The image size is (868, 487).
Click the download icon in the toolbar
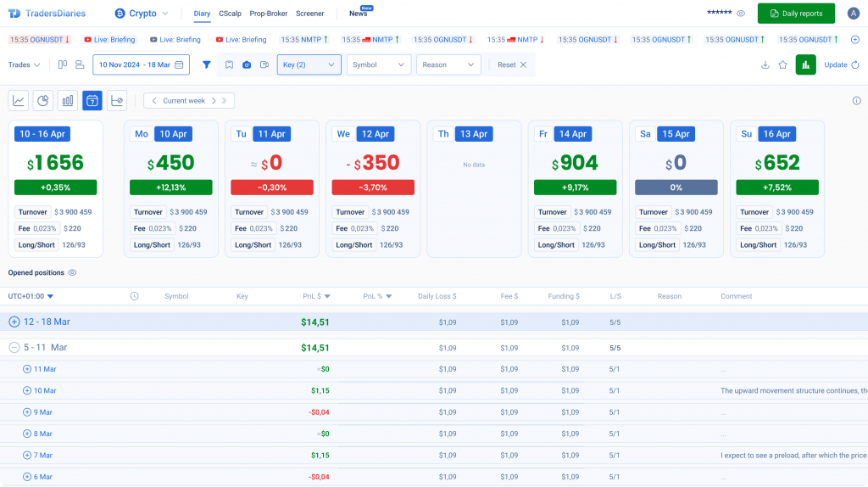tap(765, 64)
